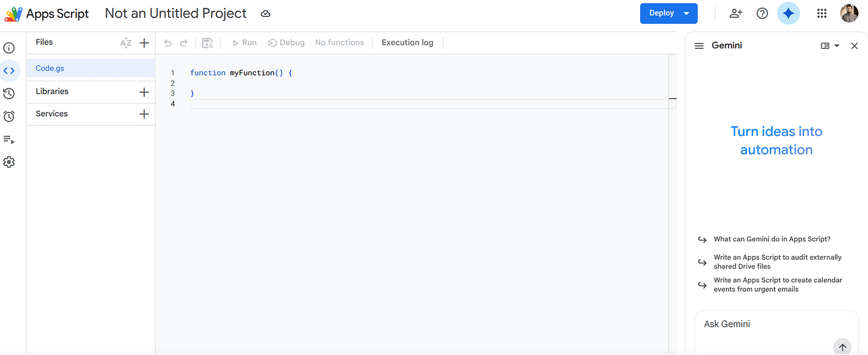Open Project History in the sidebar
The width and height of the screenshot is (868, 355).
(x=9, y=94)
